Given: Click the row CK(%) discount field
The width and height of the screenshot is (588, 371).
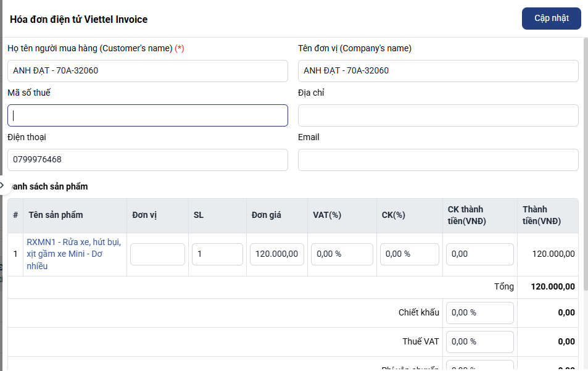Looking at the screenshot, I should tap(410, 254).
